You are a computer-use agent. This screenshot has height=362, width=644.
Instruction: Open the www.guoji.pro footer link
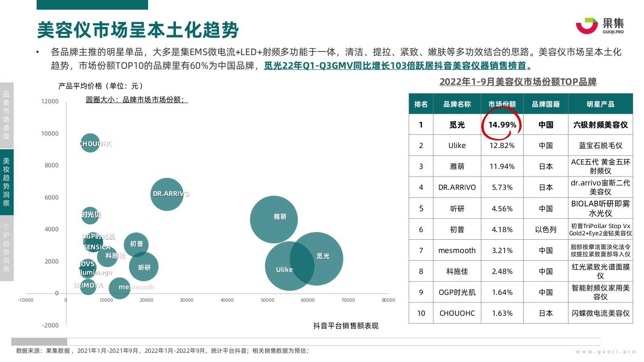coord(605,352)
